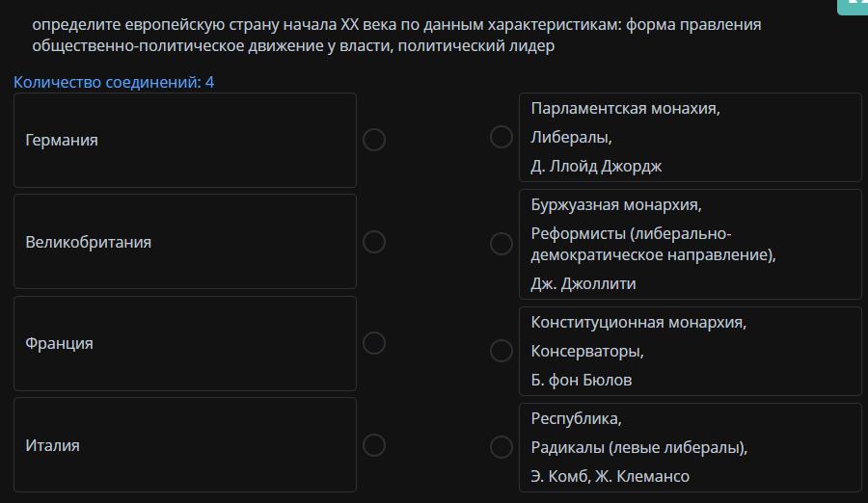Select the connector circle beside Буржуазная монархия answer
868x503 pixels.
coord(502,244)
